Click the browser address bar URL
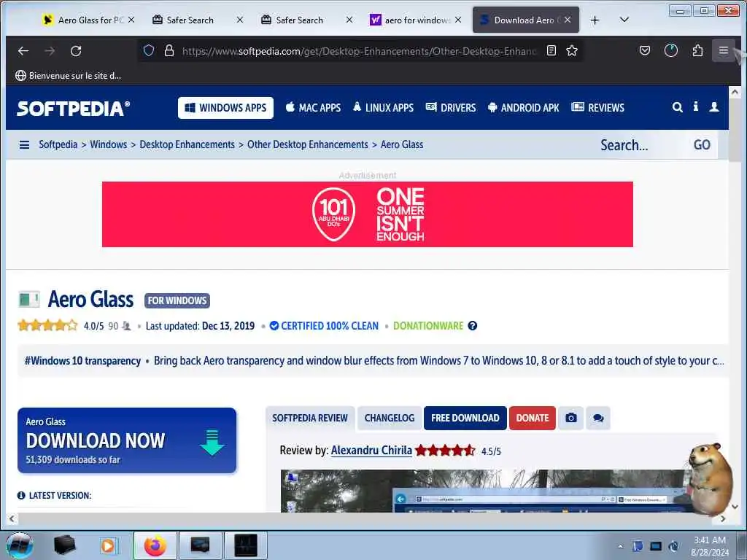This screenshot has height=560, width=747. click(x=359, y=51)
